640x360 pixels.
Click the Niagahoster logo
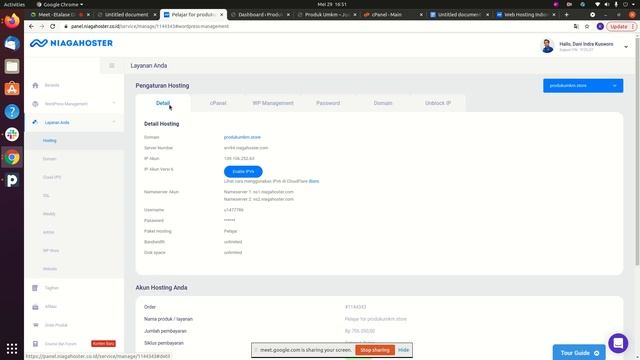[71, 43]
